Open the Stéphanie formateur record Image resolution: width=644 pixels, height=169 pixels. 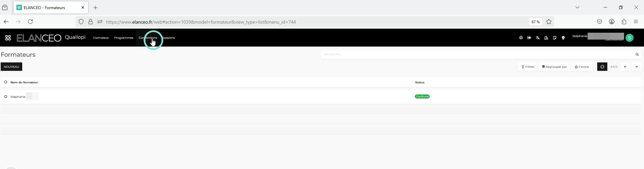click(x=18, y=97)
